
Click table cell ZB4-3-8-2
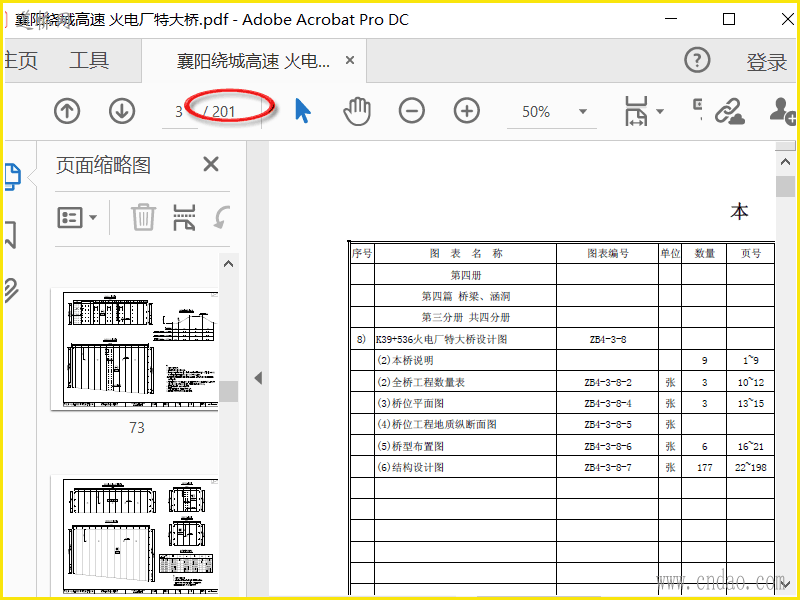[608, 382]
